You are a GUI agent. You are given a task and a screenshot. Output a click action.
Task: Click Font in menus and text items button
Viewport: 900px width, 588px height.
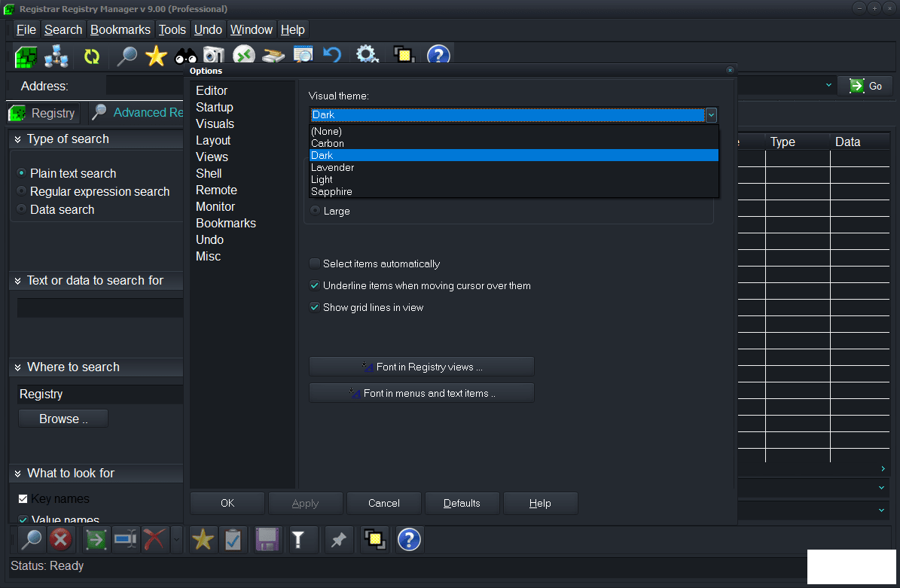422,393
